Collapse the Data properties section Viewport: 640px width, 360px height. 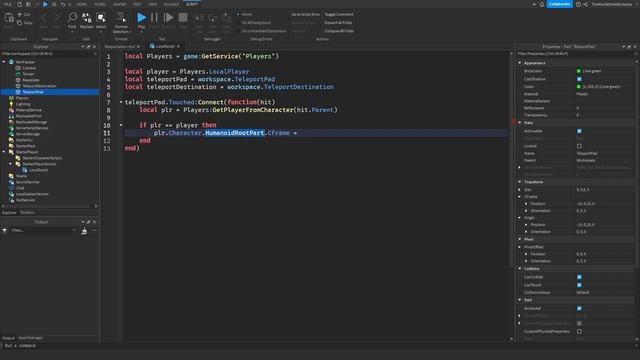click(520, 122)
